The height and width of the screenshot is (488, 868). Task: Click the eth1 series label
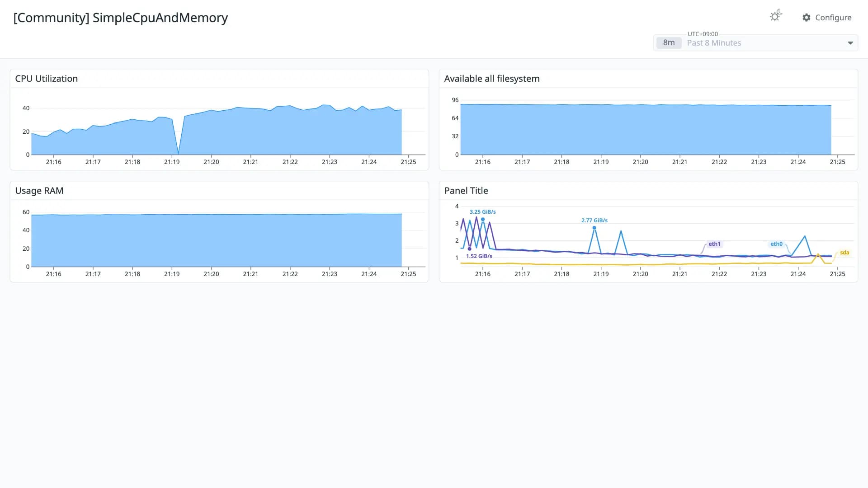pos(714,244)
